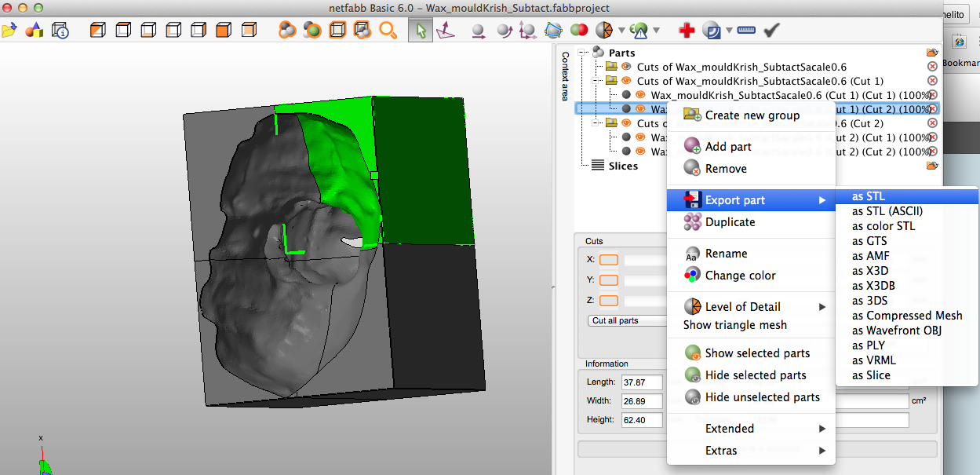The width and height of the screenshot is (980, 475).
Task: Switch to the isometric view cube
Action: pos(98,31)
